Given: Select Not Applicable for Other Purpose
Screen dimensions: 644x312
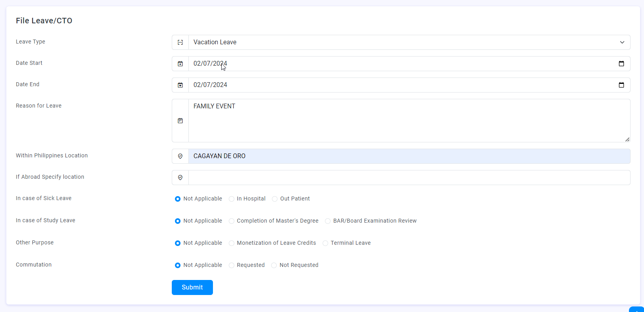Looking at the screenshot, I should point(178,243).
